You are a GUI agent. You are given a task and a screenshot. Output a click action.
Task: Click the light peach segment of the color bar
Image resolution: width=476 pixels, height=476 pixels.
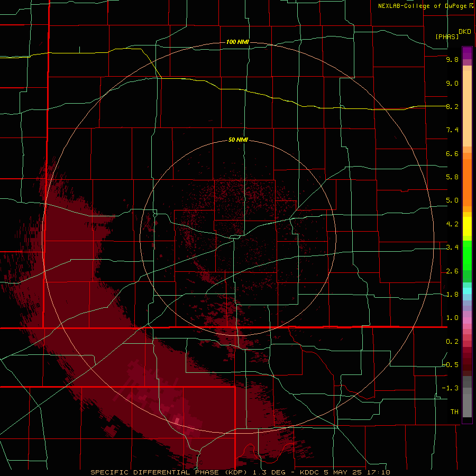tap(467, 108)
